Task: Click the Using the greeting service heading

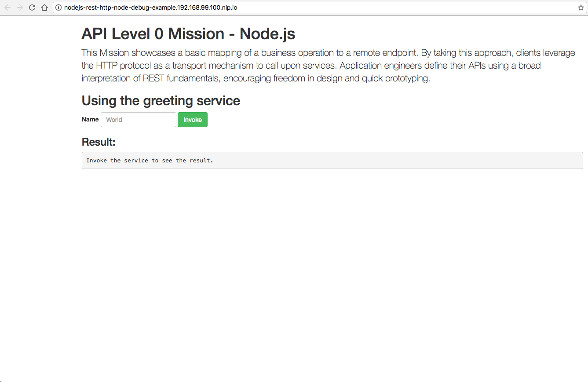Action: pyautogui.click(x=161, y=100)
